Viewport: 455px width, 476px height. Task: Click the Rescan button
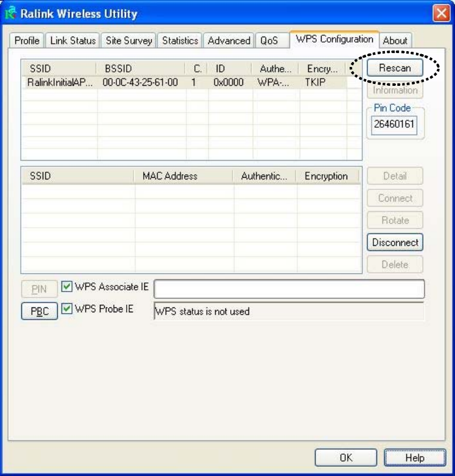point(395,68)
